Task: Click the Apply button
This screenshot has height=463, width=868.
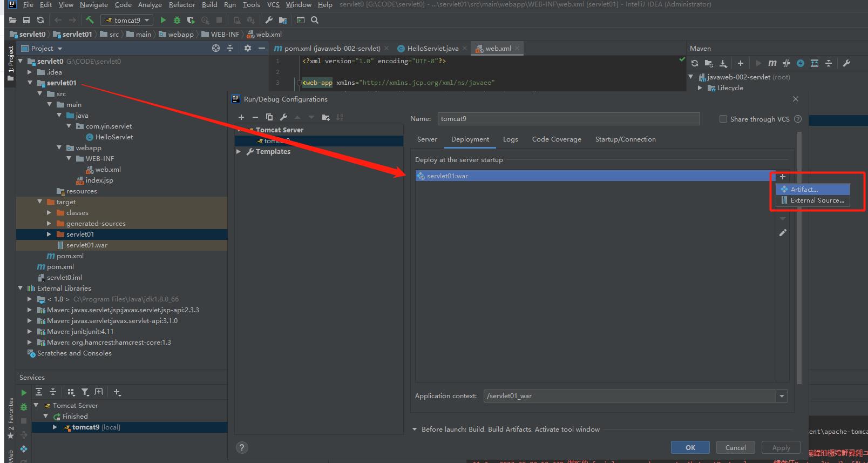Action: [781, 448]
